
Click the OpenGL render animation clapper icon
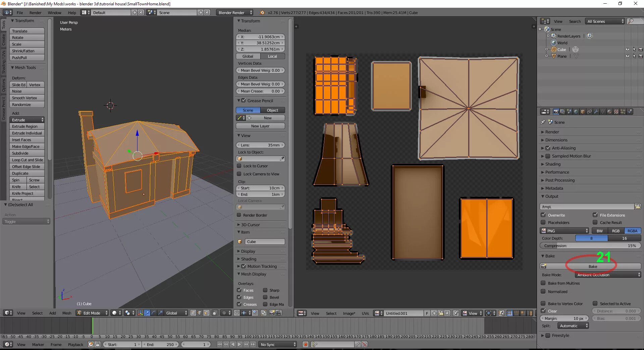point(278,313)
